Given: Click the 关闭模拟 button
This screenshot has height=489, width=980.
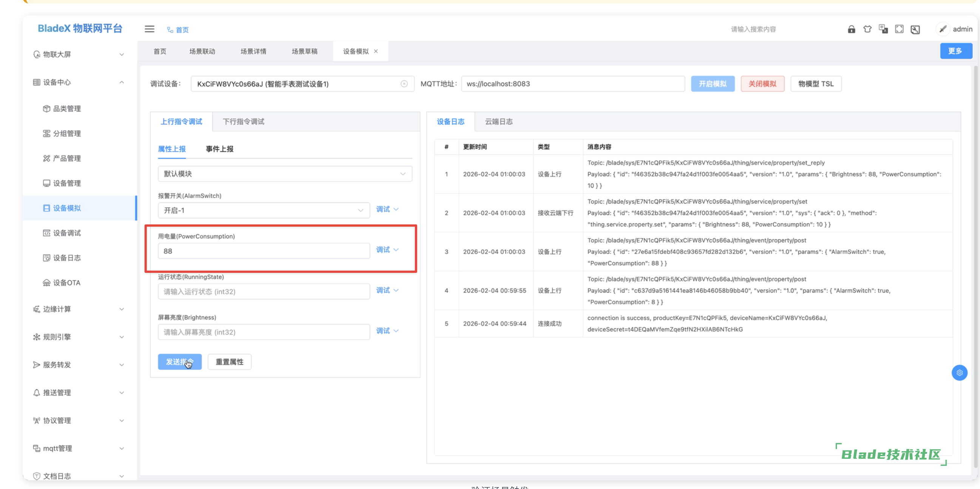Looking at the screenshot, I should pos(762,84).
